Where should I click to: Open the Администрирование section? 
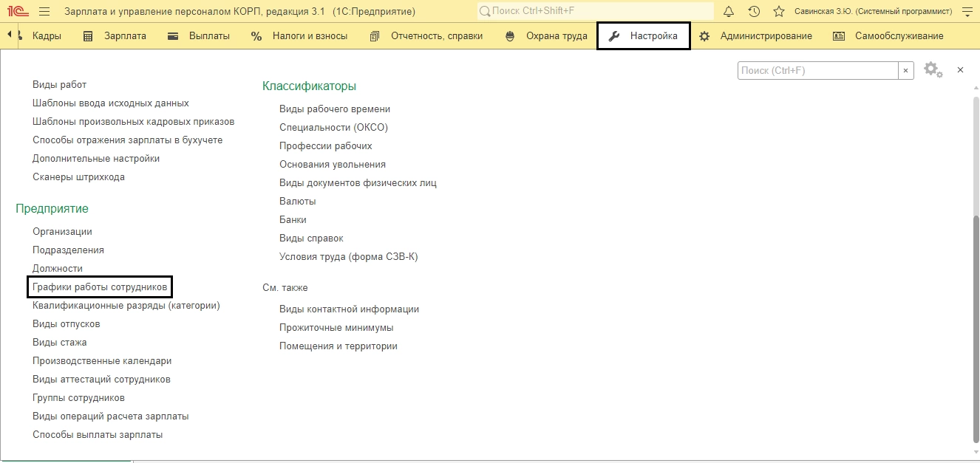coord(766,35)
